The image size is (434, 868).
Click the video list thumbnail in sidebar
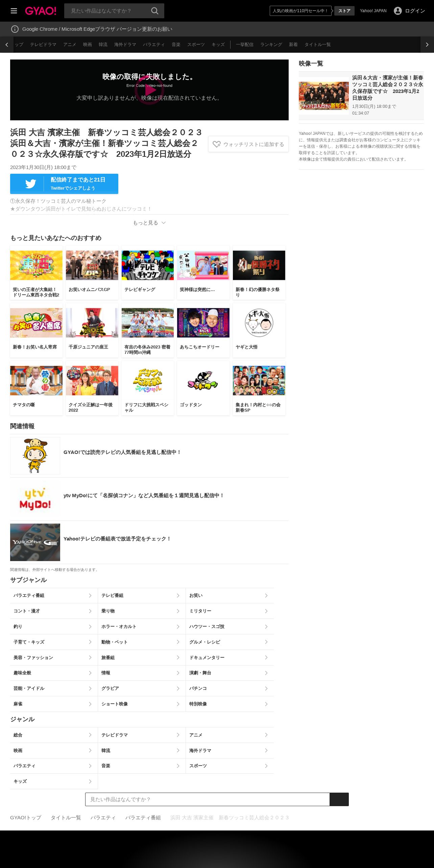[324, 96]
